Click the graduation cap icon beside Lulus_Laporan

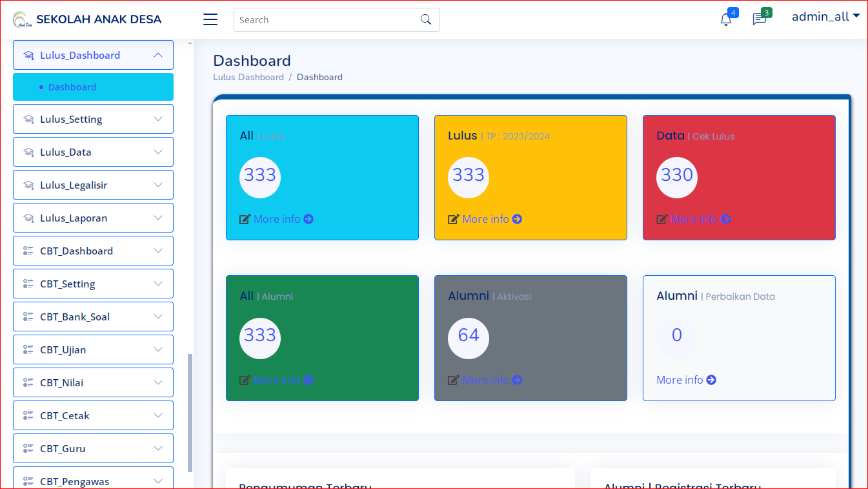[x=28, y=218]
